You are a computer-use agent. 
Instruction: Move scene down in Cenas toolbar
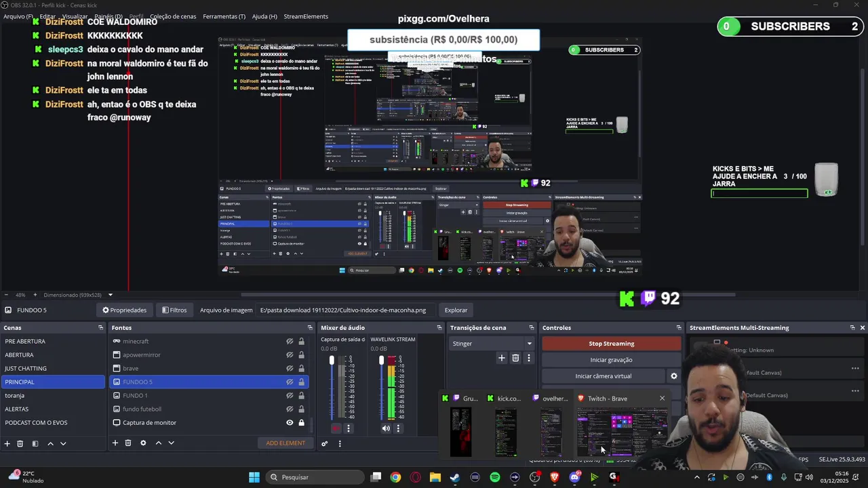point(63,443)
